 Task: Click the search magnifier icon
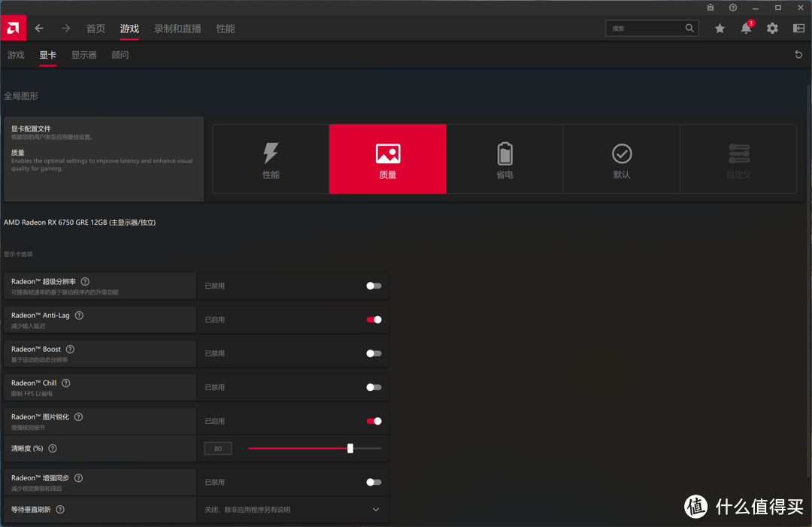(689, 28)
